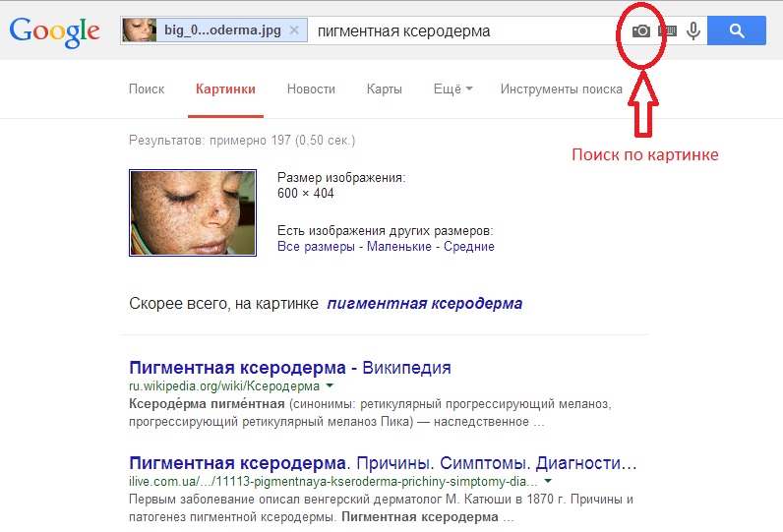This screenshot has height=532, width=783.
Task: Open the freckled face result thumbnail
Action: 193,213
